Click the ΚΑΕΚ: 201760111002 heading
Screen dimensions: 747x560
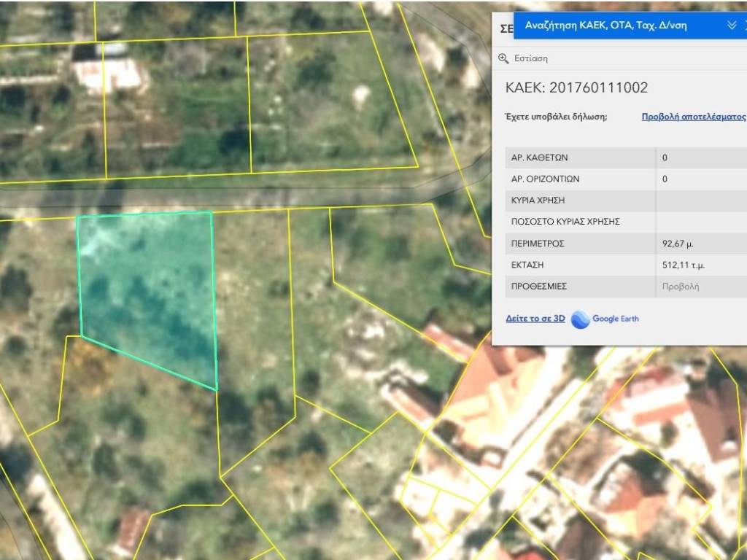tap(576, 87)
